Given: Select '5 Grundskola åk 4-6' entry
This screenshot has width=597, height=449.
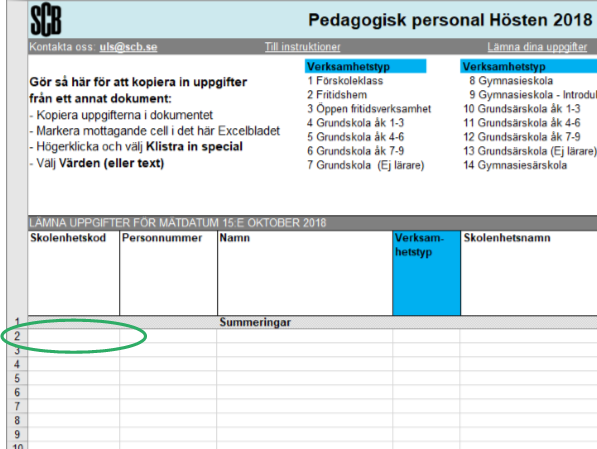Looking at the screenshot, I should pyautogui.click(x=356, y=137).
